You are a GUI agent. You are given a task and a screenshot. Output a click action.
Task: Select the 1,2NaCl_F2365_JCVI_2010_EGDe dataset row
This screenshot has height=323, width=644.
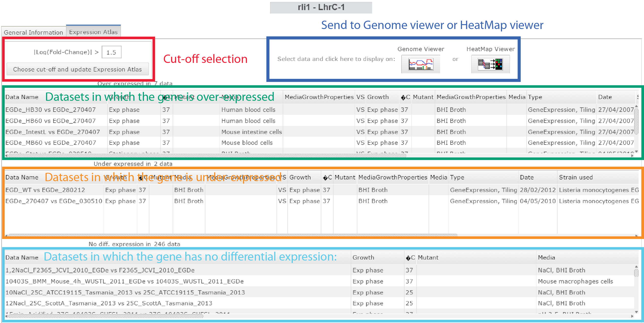(100, 270)
